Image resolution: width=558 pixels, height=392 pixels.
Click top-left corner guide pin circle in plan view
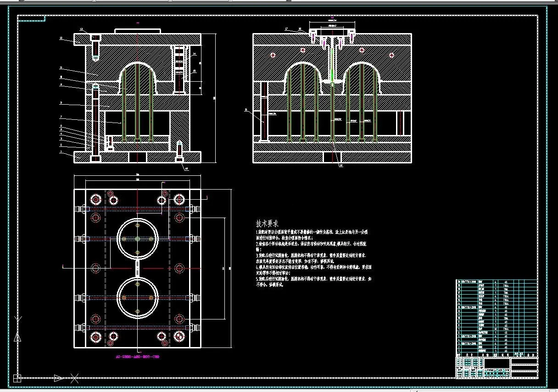[x=96, y=200]
